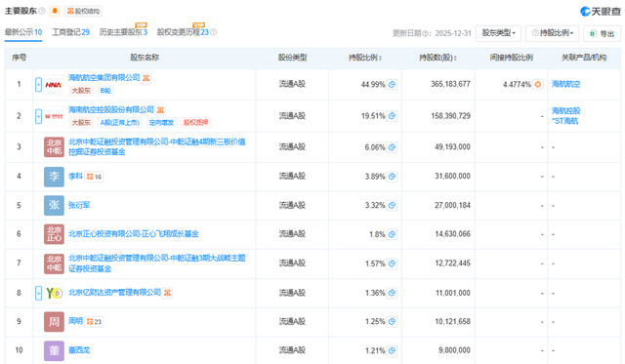Click the structure icon after 海航航空集团有限公司

tap(146, 78)
